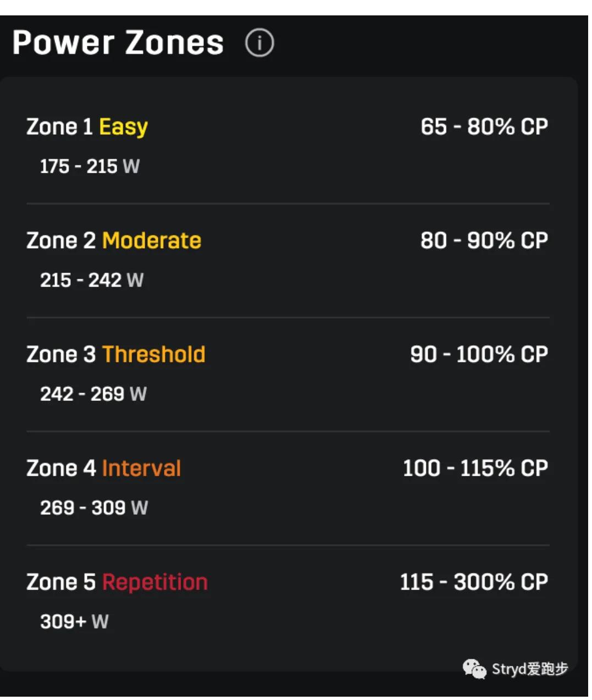Screen dimensions: 592x700
Task: Click the 80 - 90% CP text
Action: click(484, 241)
